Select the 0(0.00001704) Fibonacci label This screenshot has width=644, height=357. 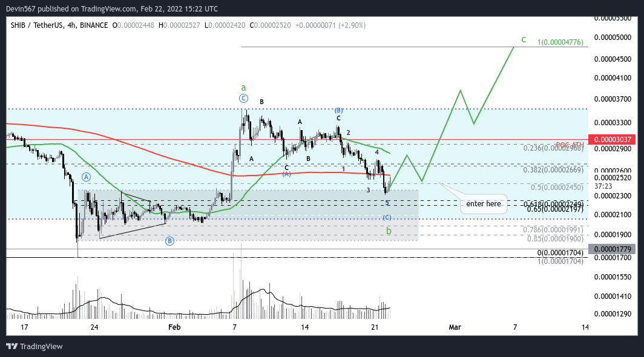pyautogui.click(x=560, y=253)
